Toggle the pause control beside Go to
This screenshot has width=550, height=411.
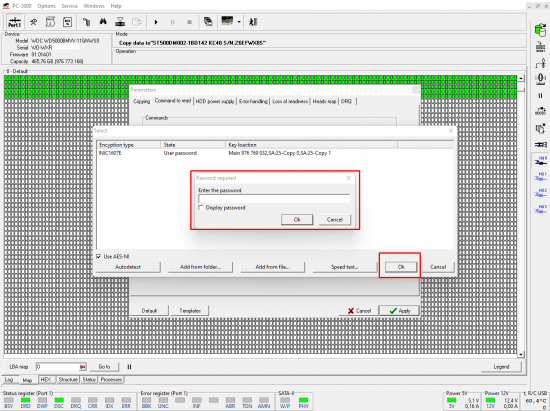129,367
